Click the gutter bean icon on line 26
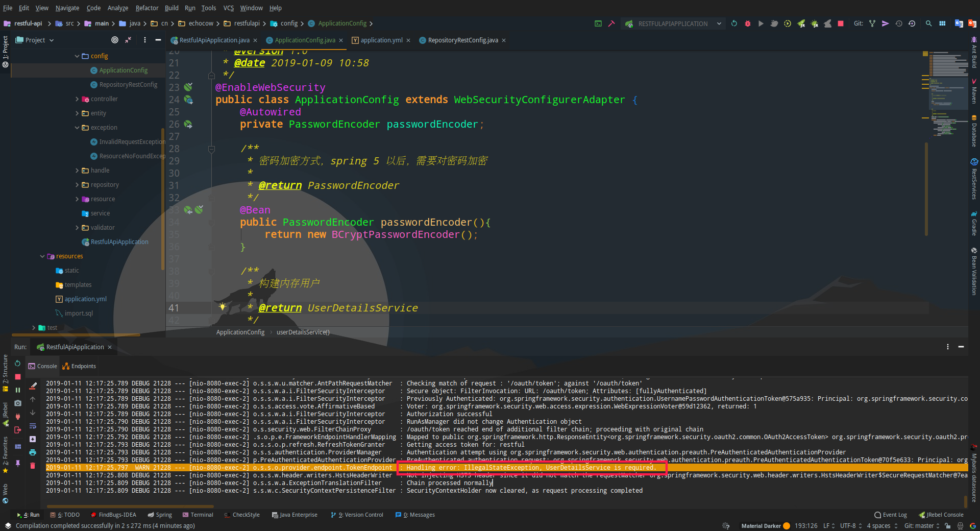The image size is (980, 531). (188, 124)
